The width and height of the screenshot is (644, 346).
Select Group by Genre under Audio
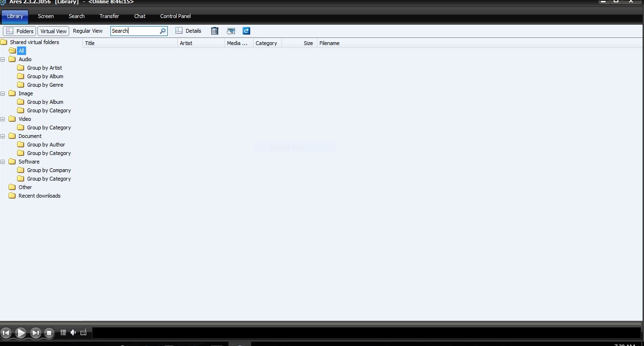(45, 85)
